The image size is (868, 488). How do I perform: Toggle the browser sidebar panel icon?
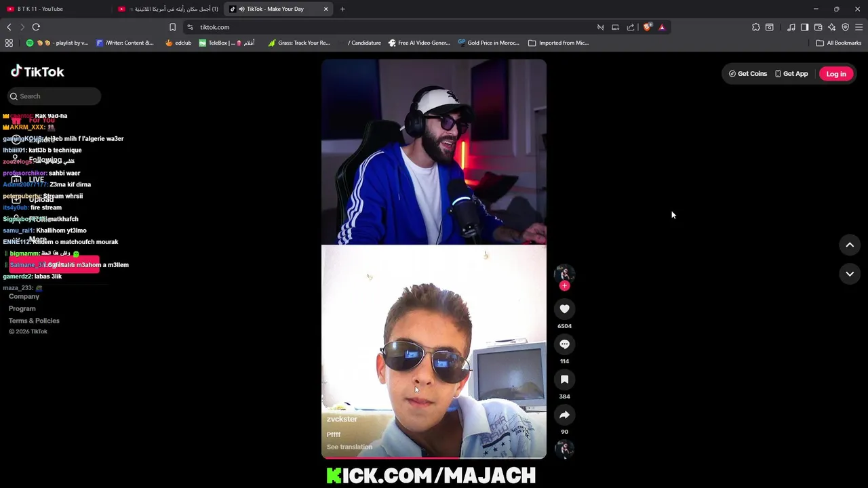click(x=804, y=27)
